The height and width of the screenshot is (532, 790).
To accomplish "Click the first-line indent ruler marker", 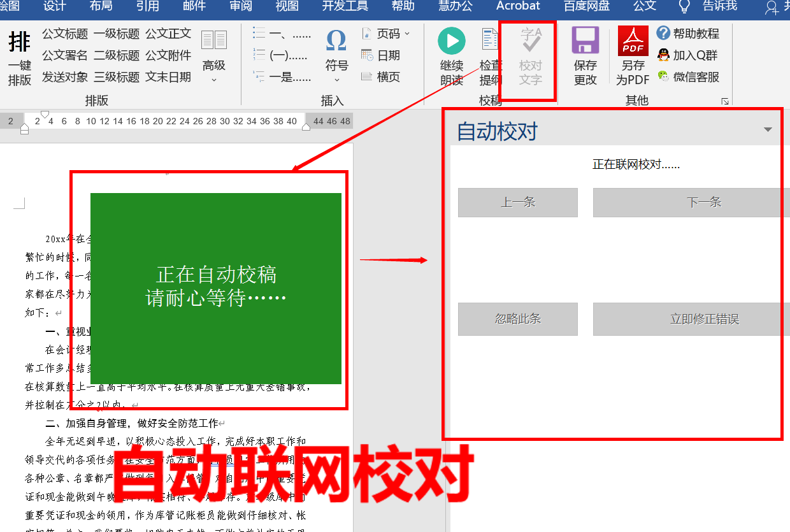I will point(45,114).
